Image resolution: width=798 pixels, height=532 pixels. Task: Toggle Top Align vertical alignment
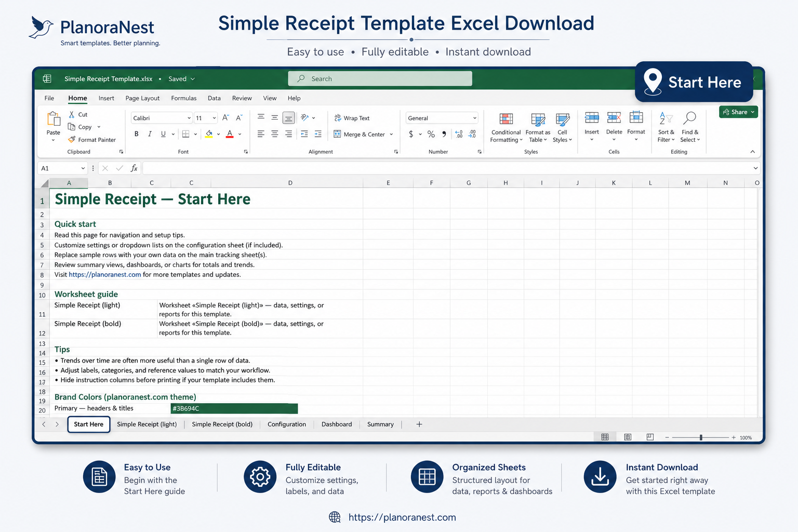coord(261,117)
